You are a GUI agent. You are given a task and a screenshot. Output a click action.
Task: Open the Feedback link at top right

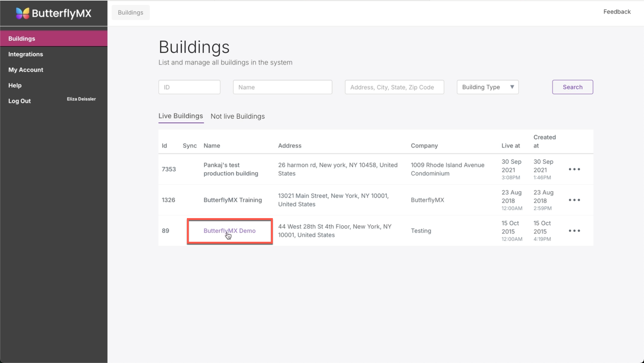coord(617,12)
